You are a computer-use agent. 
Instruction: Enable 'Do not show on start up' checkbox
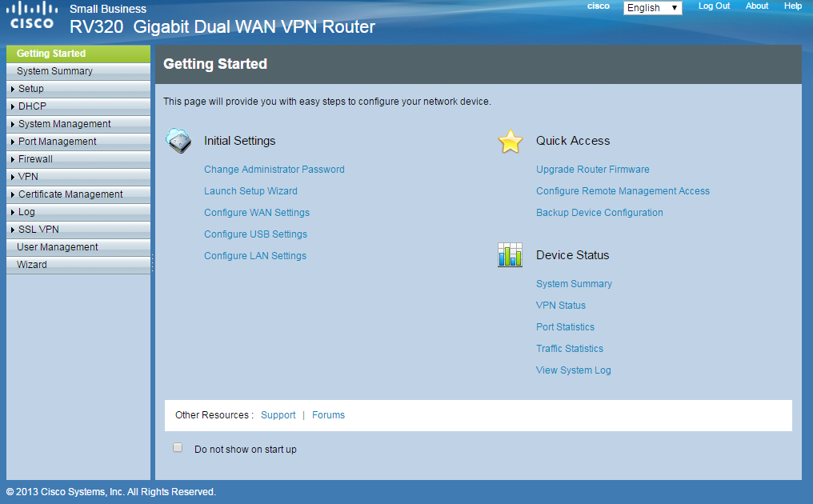coord(178,448)
